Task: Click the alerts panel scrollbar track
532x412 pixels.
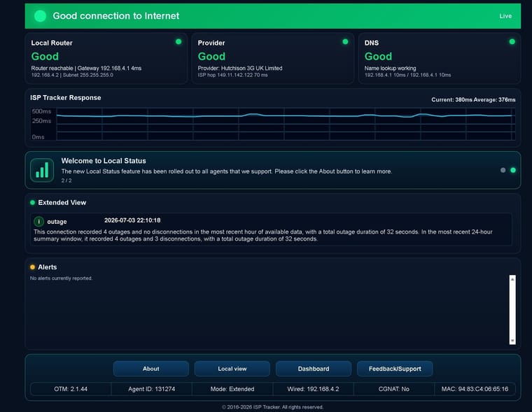Action: [x=512, y=310]
